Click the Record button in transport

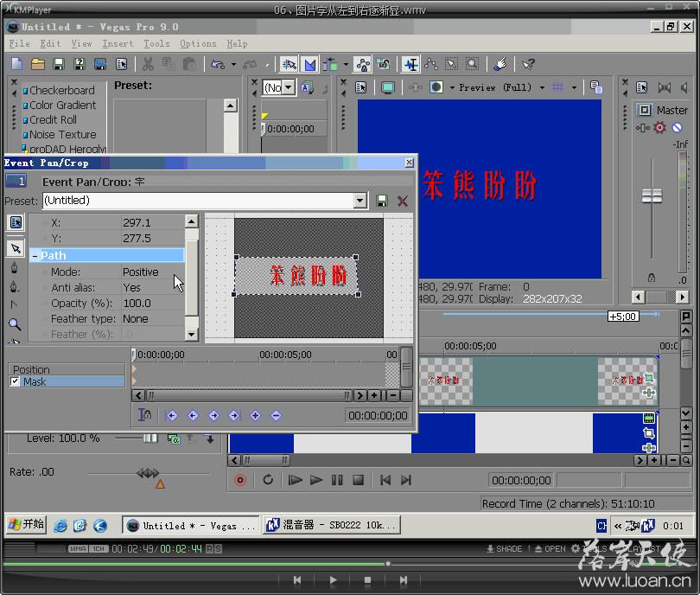point(240,480)
